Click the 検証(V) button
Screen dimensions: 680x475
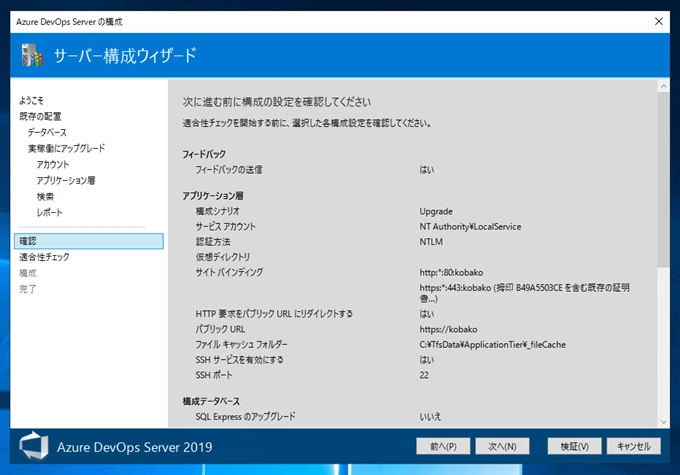click(575, 446)
